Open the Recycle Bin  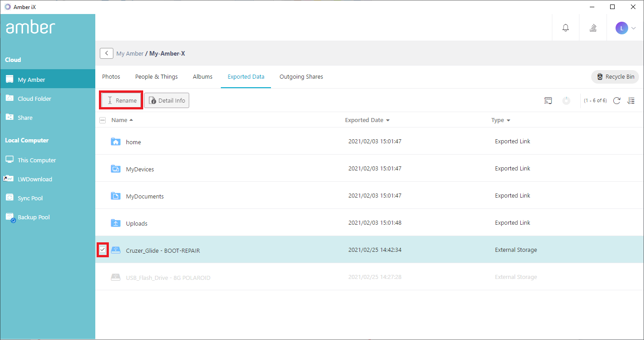coord(616,77)
